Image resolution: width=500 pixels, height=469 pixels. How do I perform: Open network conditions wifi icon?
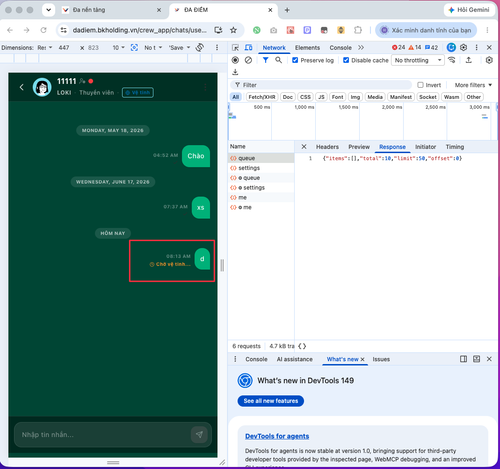[452, 60]
